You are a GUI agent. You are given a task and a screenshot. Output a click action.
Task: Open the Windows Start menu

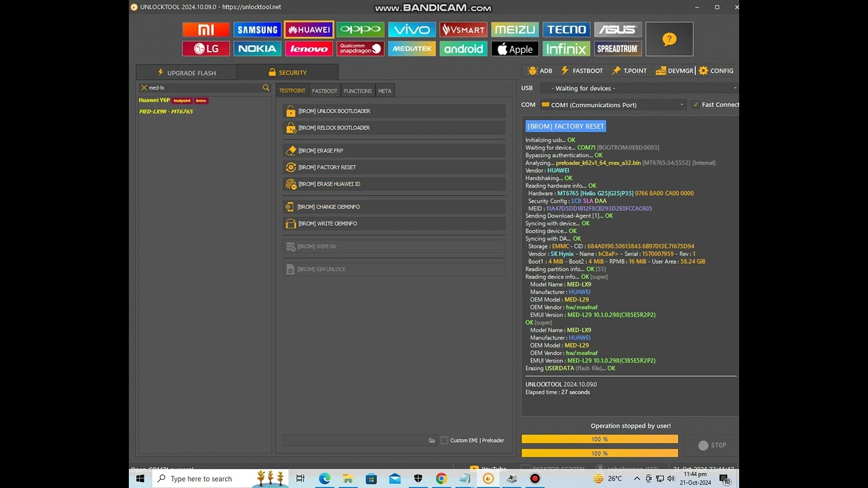click(140, 479)
